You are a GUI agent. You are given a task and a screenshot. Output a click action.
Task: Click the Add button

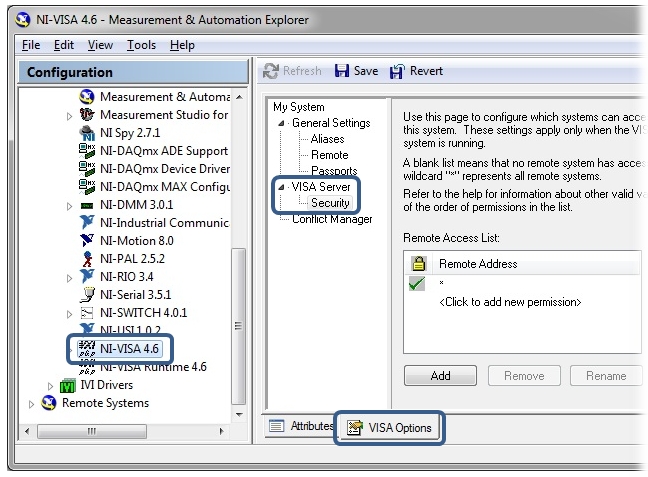coord(440,376)
